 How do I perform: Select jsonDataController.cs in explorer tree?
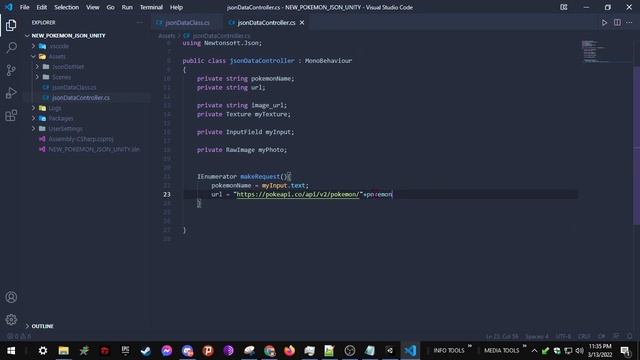(81, 98)
